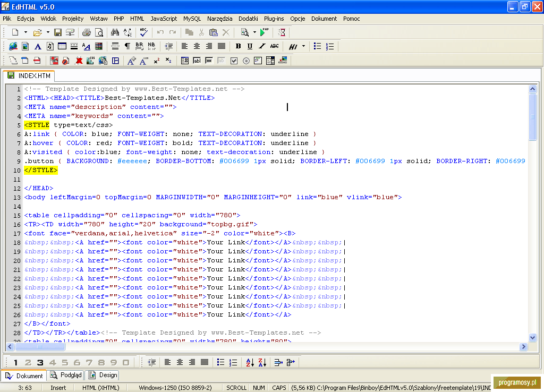Click the highlighted <STYLE opening tag on line 5
Screen dimensions: 544x392
click(x=37, y=125)
